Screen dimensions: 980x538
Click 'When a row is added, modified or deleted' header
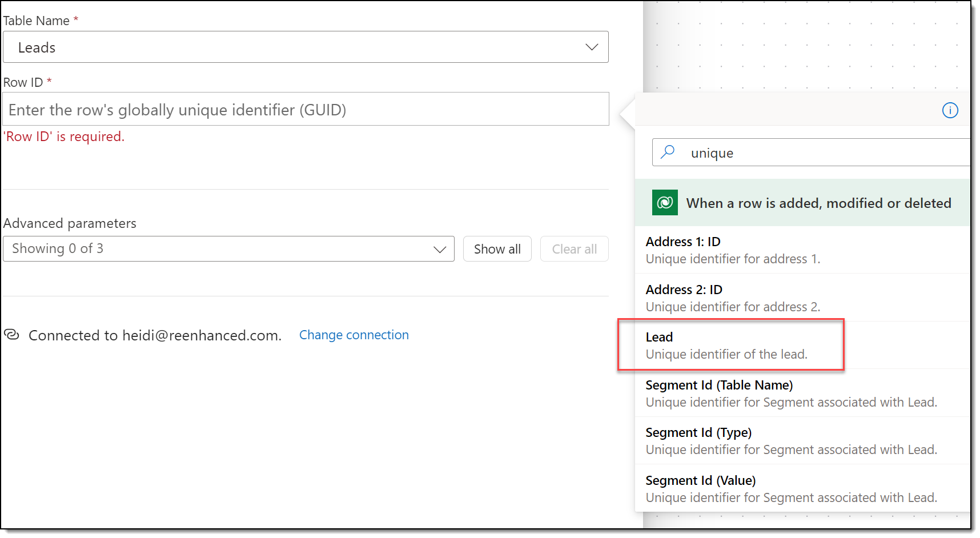click(802, 203)
